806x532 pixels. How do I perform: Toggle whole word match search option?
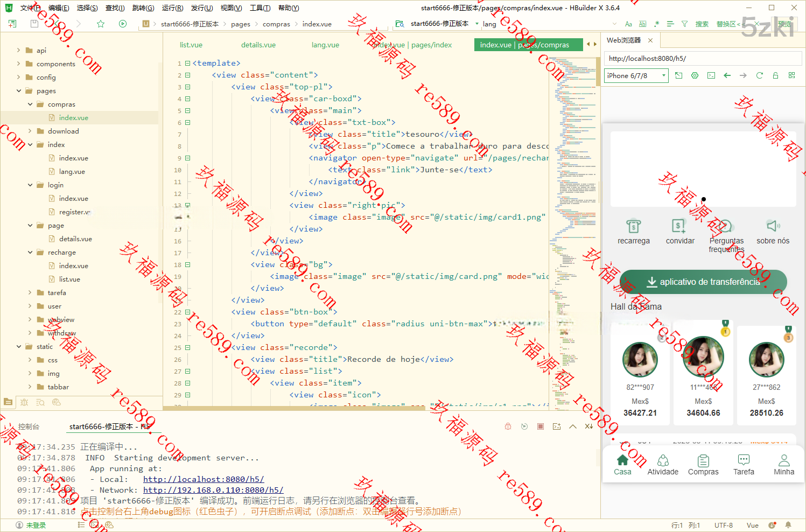coord(642,24)
